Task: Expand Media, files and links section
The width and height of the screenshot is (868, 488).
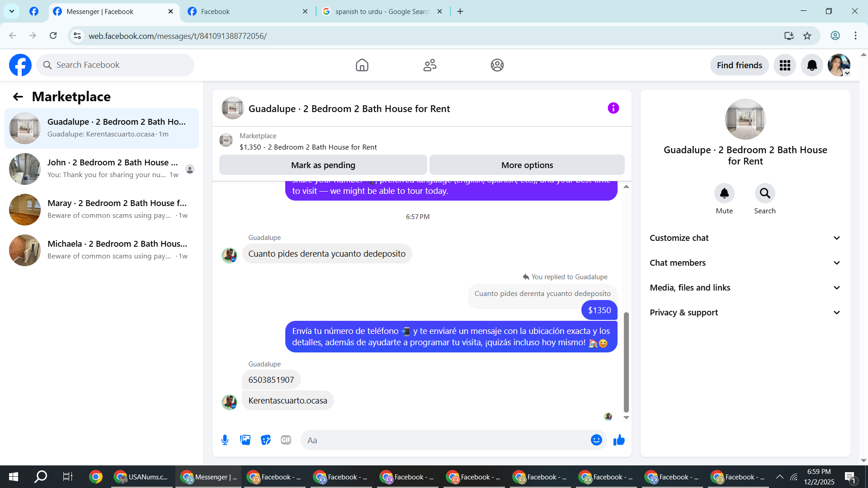Action: (745, 288)
